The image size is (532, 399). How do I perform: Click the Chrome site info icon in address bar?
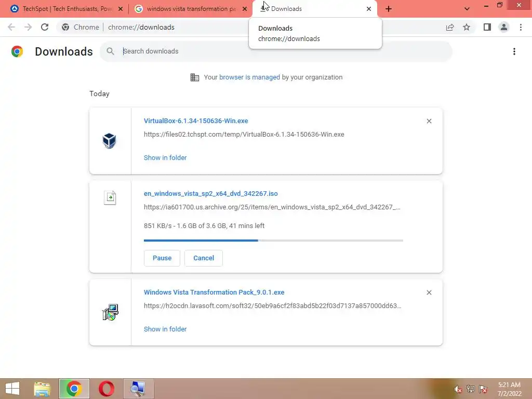click(65, 27)
